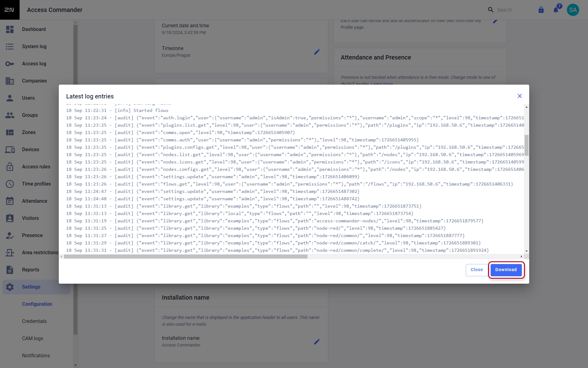Click the Reports document icon

tap(10, 270)
